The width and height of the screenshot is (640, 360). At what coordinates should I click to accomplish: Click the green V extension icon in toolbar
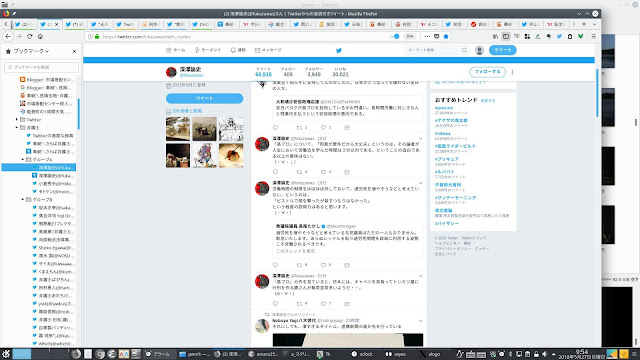point(580,36)
